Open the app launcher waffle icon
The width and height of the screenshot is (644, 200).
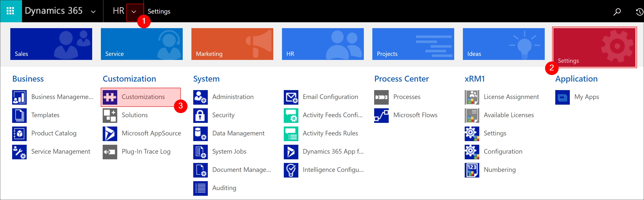[x=11, y=11]
